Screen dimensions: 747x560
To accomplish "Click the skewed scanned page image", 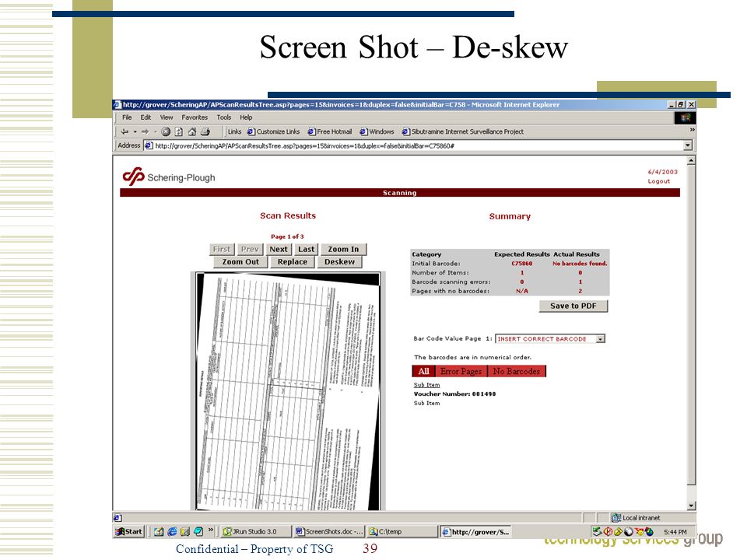I will 288,391.
